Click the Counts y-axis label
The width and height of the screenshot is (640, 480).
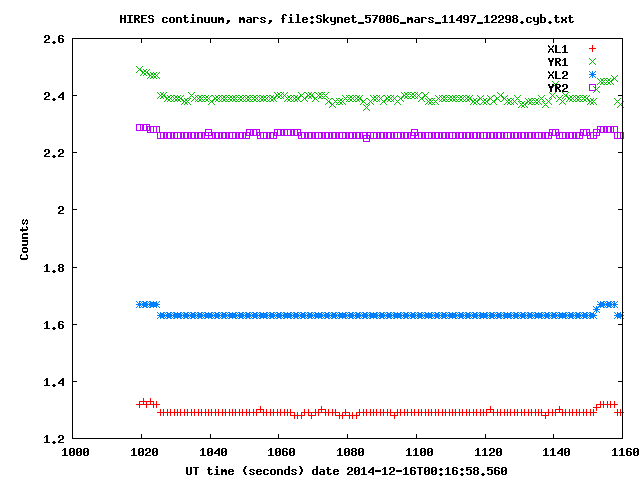point(24,239)
